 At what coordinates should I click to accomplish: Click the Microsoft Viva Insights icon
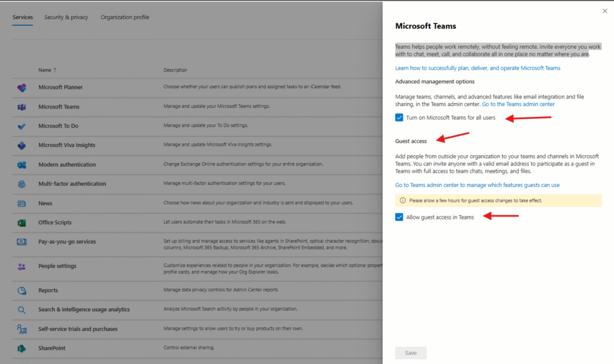pyautogui.click(x=22, y=145)
